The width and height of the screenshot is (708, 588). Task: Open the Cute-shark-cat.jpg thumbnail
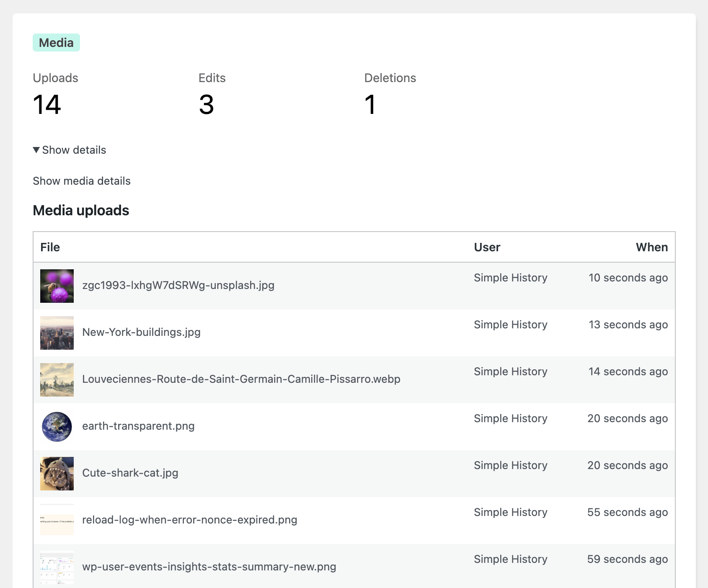pyautogui.click(x=57, y=473)
